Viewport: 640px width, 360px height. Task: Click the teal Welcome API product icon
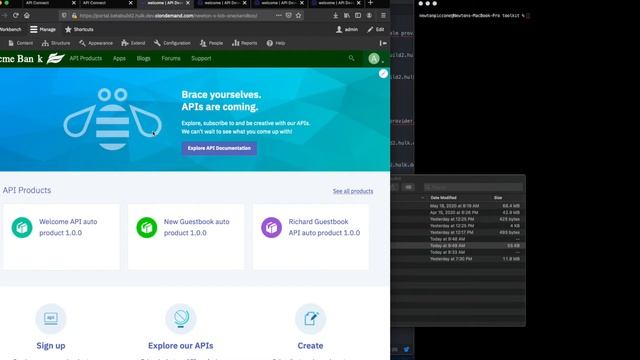coord(22,227)
